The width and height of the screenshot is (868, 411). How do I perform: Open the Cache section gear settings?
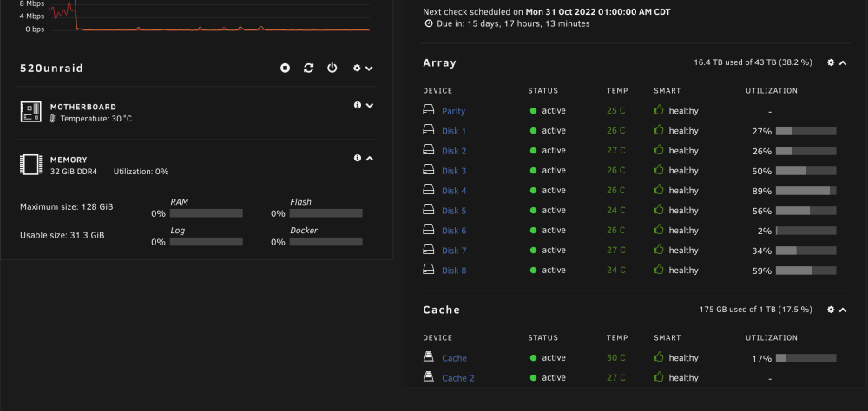(x=831, y=310)
